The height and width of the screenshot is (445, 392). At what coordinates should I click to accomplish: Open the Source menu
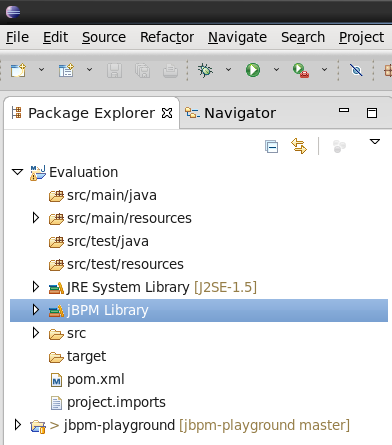click(104, 37)
